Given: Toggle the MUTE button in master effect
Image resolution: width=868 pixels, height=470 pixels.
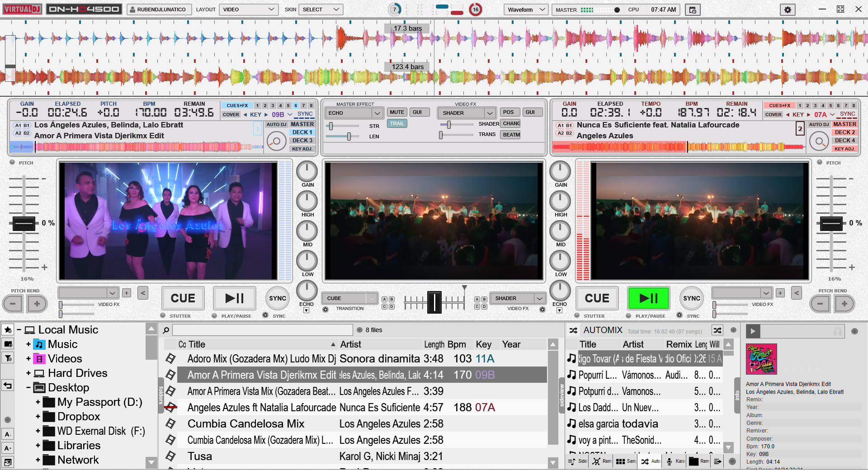Looking at the screenshot, I should coord(397,112).
